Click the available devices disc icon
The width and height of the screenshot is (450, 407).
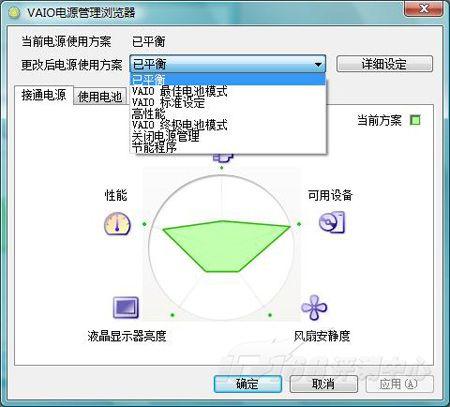(x=332, y=222)
